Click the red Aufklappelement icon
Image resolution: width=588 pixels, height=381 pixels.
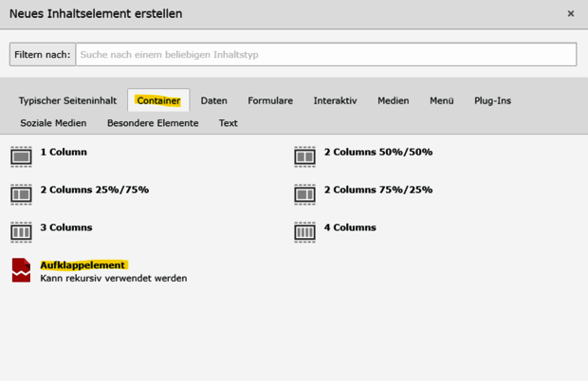[x=21, y=270]
